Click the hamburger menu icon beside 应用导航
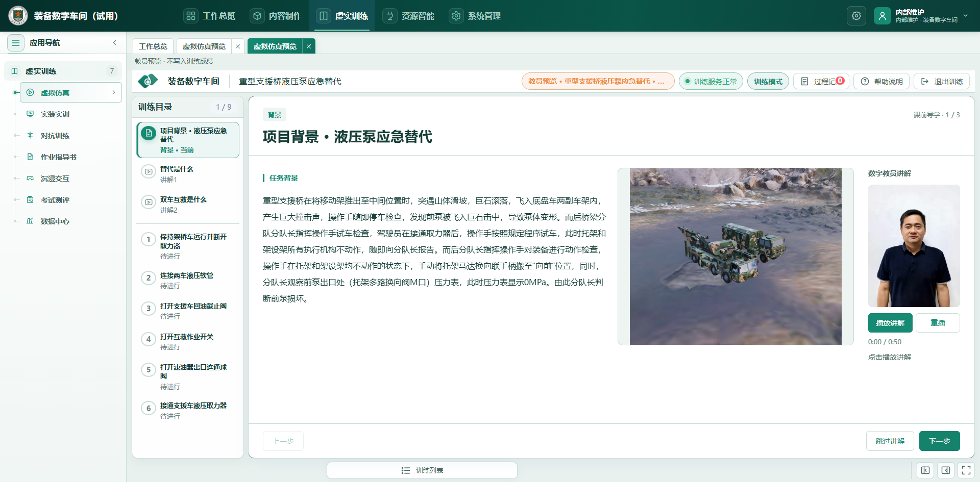980x482 pixels. (16, 43)
